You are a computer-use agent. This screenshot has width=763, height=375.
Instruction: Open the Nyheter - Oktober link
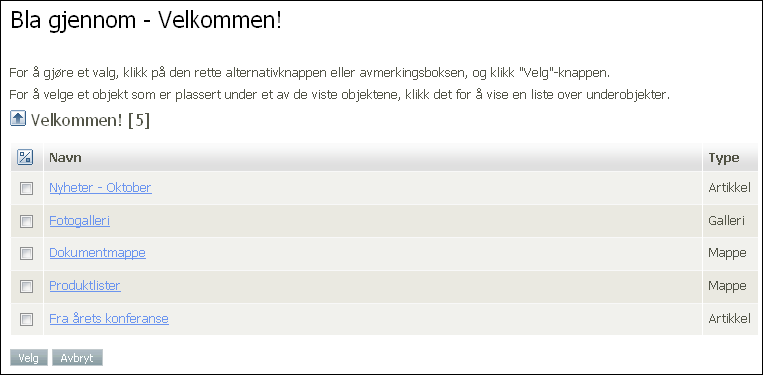pyautogui.click(x=100, y=187)
